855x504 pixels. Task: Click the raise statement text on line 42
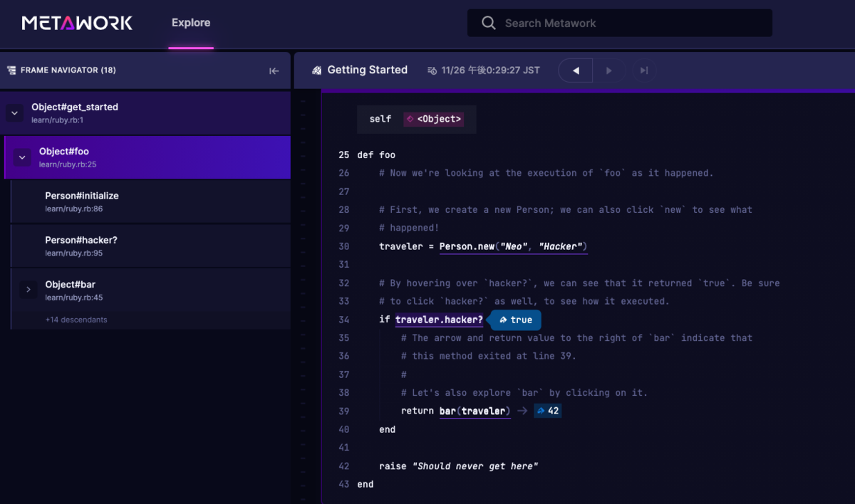(459, 466)
